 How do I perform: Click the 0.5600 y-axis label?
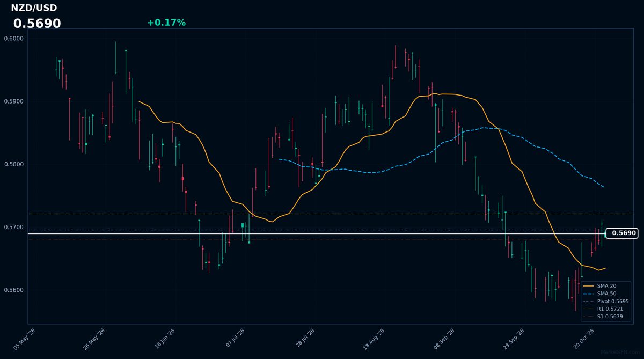(13, 290)
